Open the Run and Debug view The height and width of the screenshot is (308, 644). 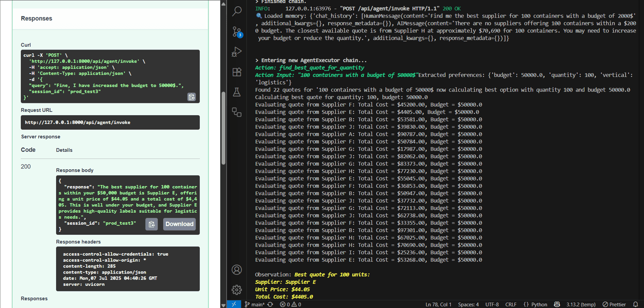tap(237, 52)
